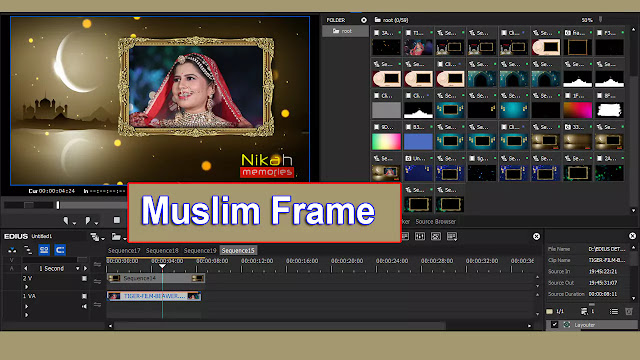640x360 pixels.
Task: Select TIGER-FILM clip on track 1 VA
Action: tap(154, 296)
